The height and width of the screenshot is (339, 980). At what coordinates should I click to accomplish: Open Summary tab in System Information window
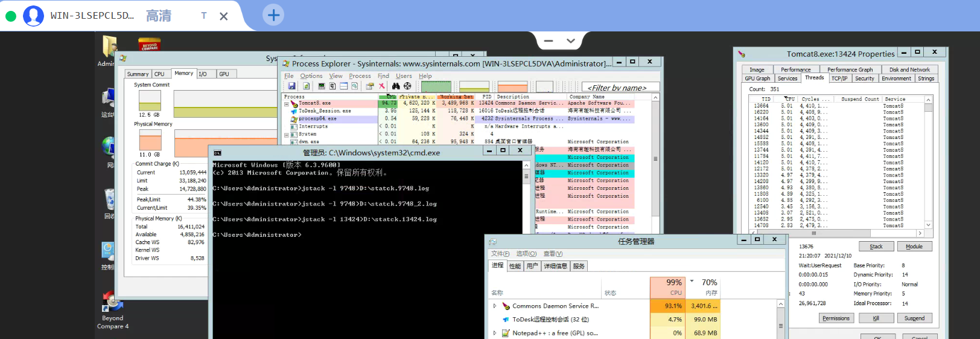[x=138, y=74]
